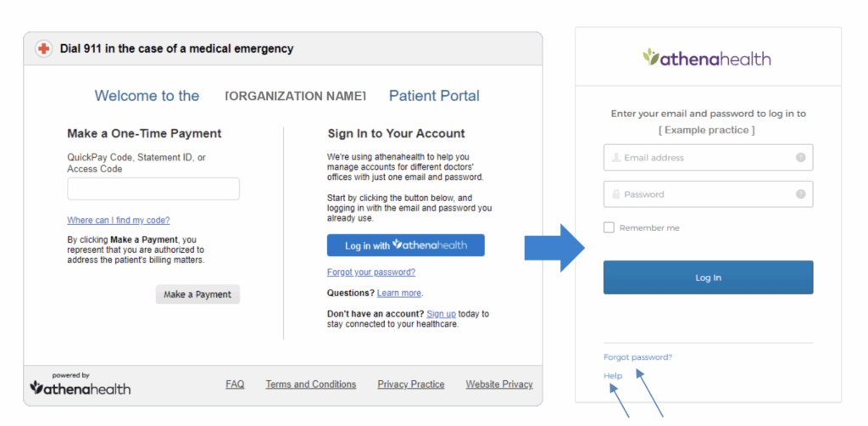Click the Forgot your password? link
Viewport: 868px width, 426px height.
pos(371,272)
